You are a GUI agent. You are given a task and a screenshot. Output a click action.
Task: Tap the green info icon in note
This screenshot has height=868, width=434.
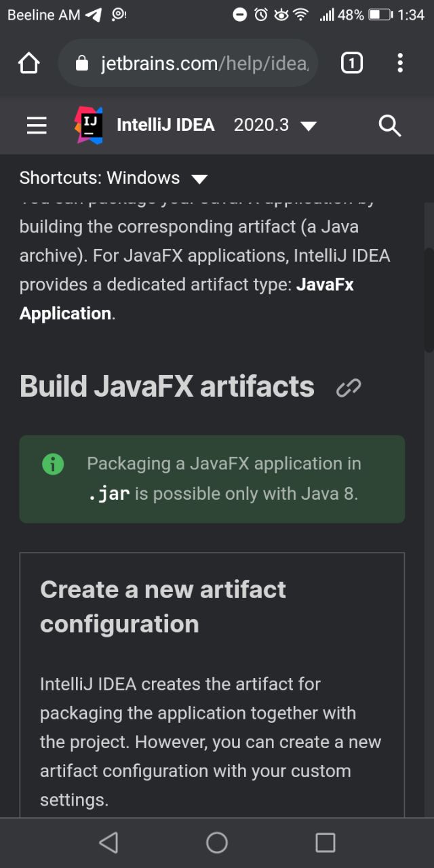(x=53, y=464)
